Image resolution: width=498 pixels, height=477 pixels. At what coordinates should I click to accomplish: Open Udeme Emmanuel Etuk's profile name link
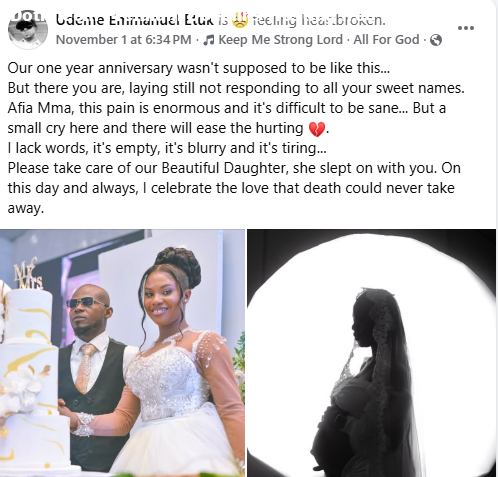pos(135,20)
